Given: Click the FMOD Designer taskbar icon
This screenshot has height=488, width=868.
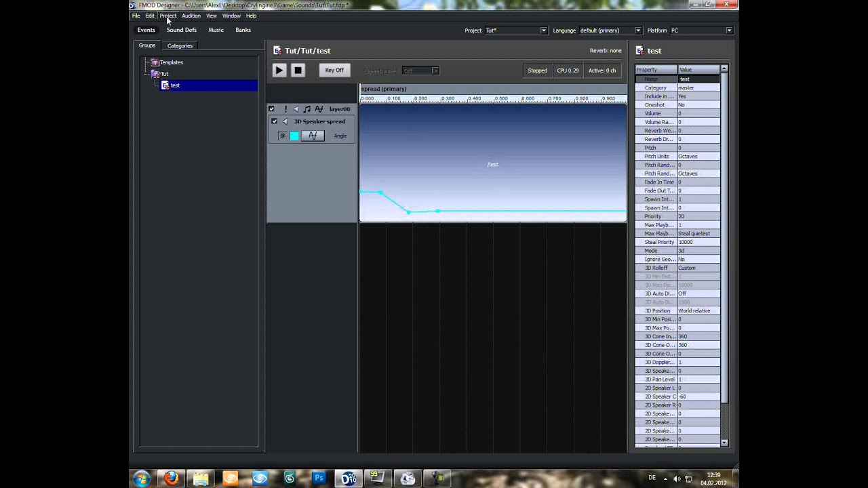Looking at the screenshot, I should click(349, 479).
